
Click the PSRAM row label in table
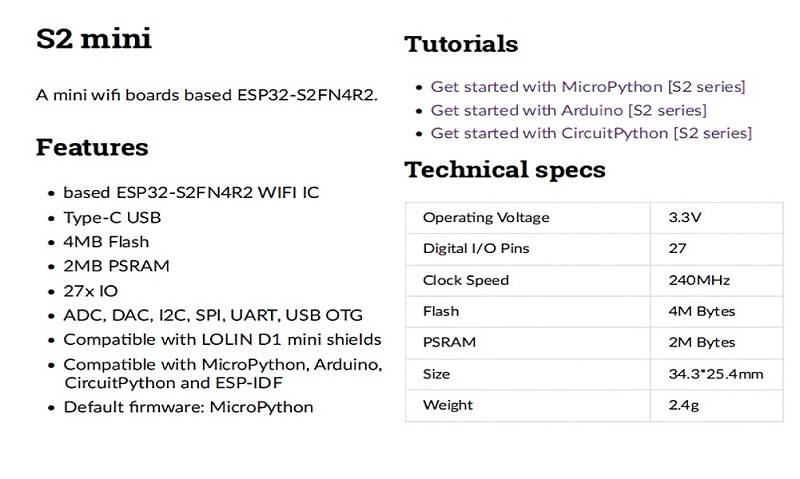coord(449,342)
